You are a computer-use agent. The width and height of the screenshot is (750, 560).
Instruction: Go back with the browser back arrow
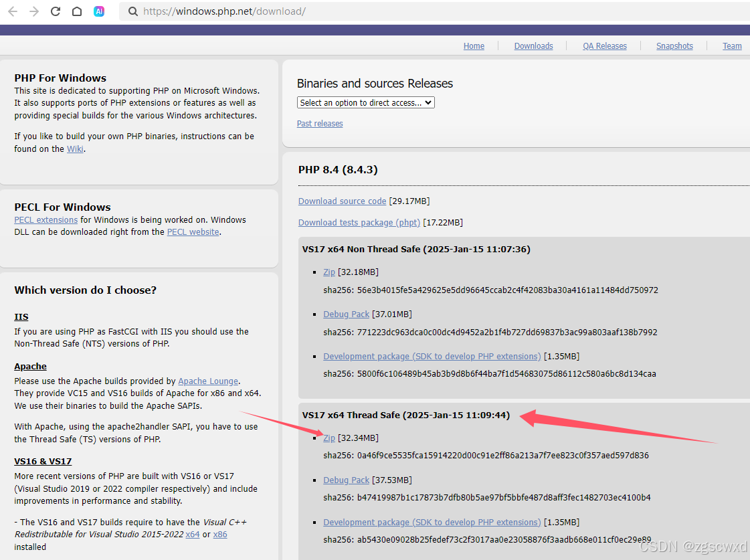(x=13, y=11)
